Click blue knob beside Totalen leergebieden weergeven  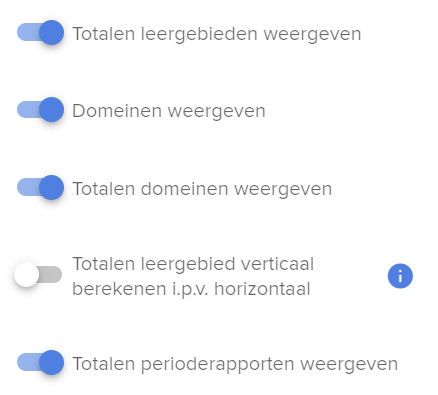[52, 32]
